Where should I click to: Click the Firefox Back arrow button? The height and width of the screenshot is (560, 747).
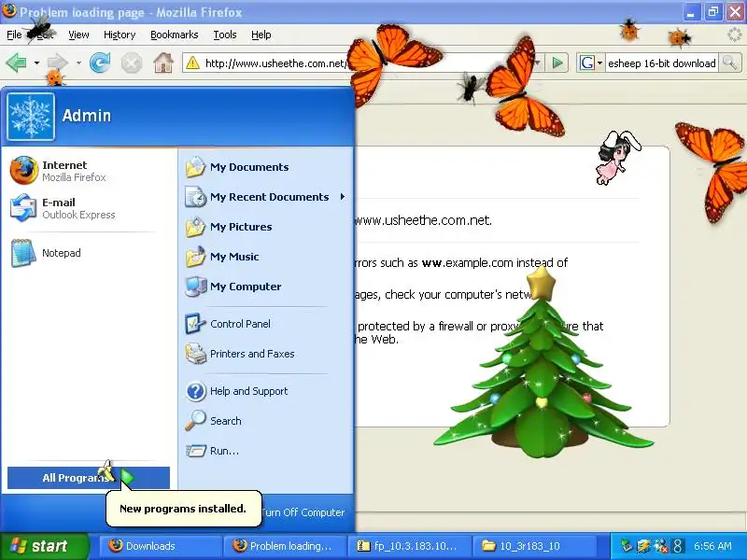[16, 63]
